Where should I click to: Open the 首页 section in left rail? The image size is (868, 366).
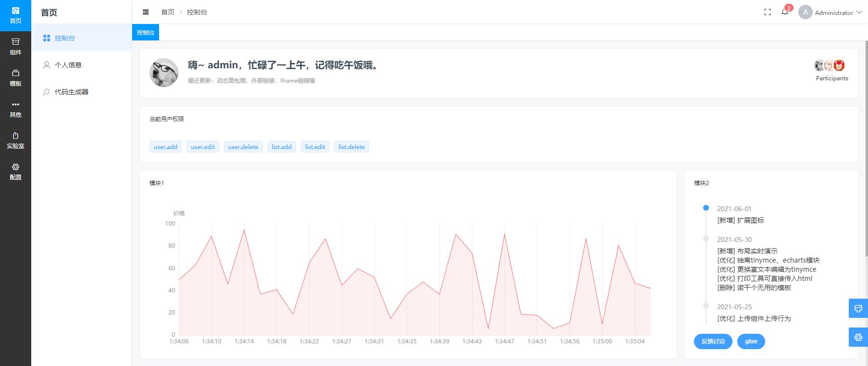pos(15,15)
